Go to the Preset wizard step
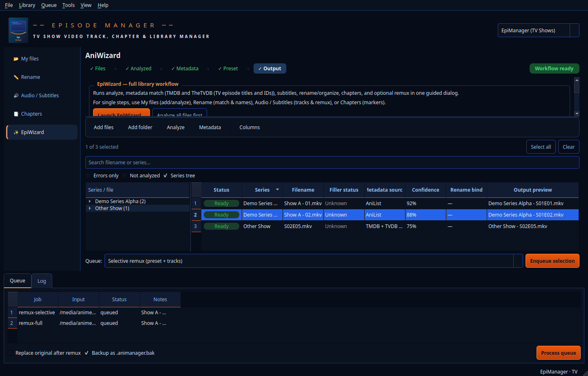This screenshot has height=376, width=588. pyautogui.click(x=228, y=69)
